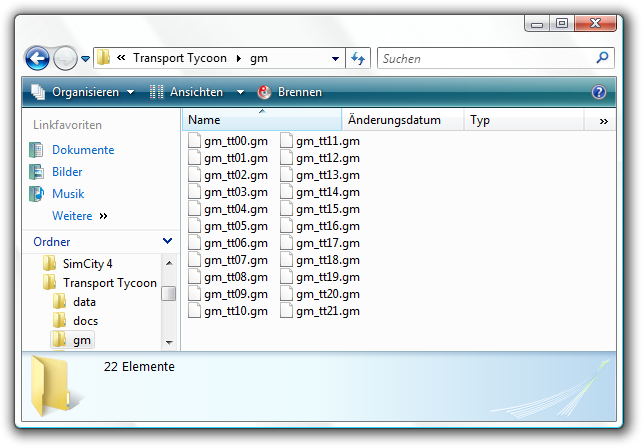The height and width of the screenshot is (447, 642).
Task: Select the file gm_tt20.gm
Action: 328,294
